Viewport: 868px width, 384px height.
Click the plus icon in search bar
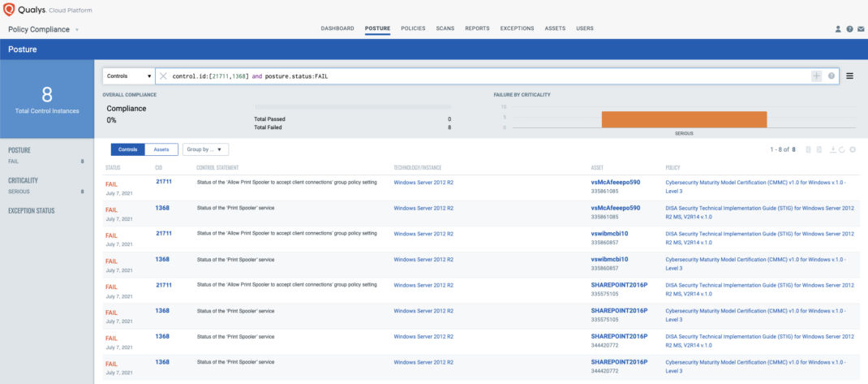[x=817, y=76]
